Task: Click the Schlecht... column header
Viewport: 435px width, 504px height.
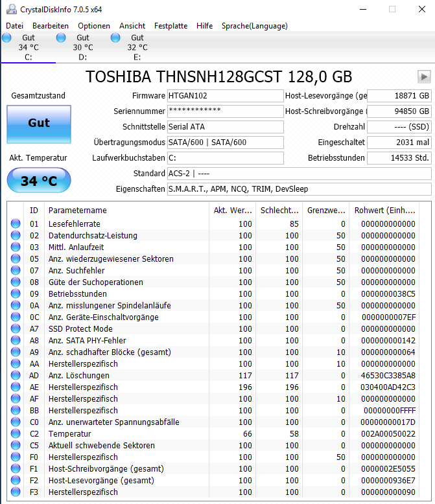Action: click(x=279, y=210)
